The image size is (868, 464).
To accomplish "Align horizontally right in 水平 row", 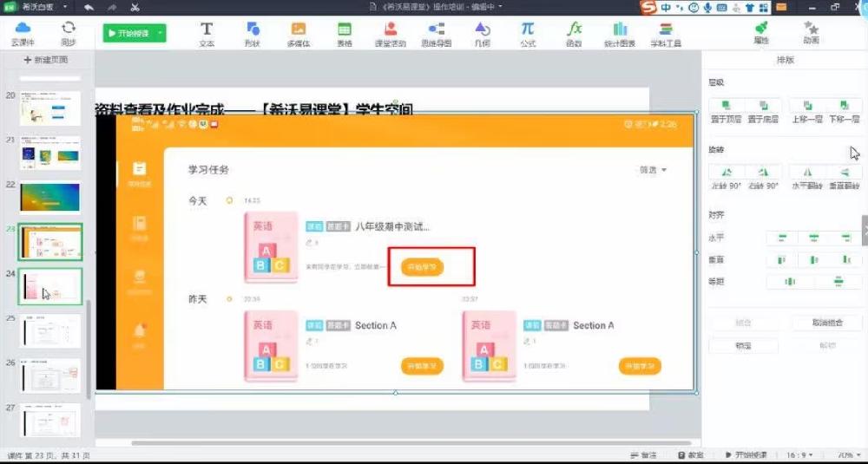I will click(845, 238).
